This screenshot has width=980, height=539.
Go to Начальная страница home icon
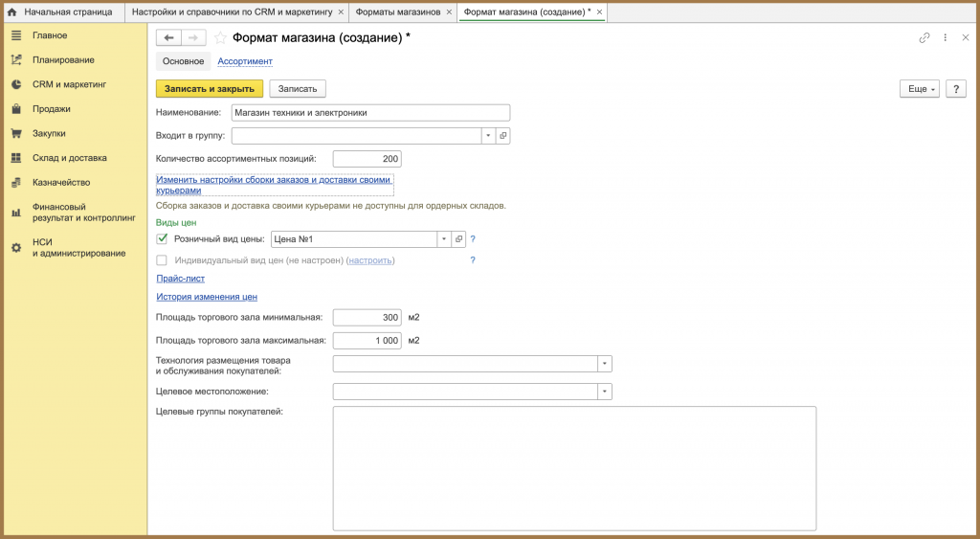11,11
